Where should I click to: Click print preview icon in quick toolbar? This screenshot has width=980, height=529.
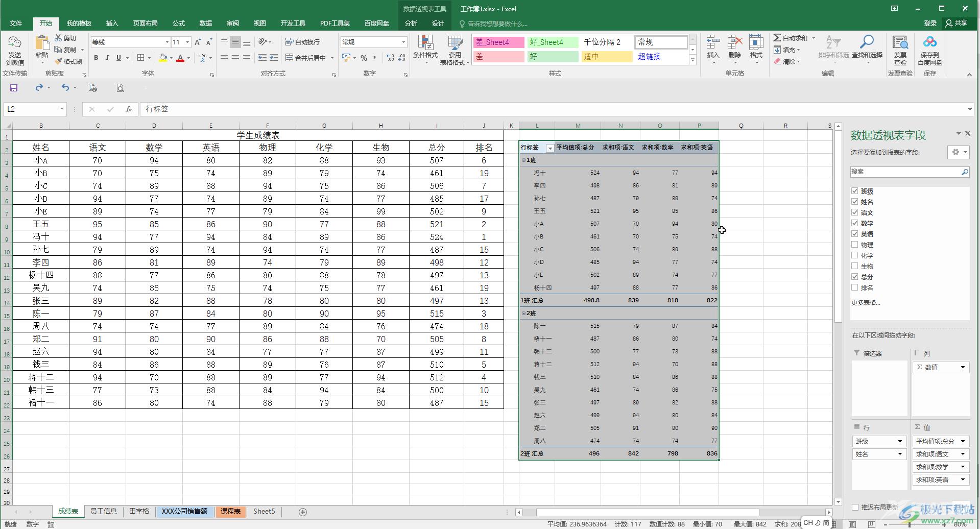120,88
